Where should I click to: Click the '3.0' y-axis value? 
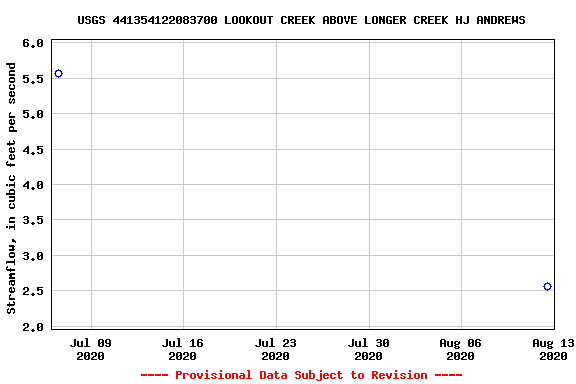pyautogui.click(x=33, y=256)
